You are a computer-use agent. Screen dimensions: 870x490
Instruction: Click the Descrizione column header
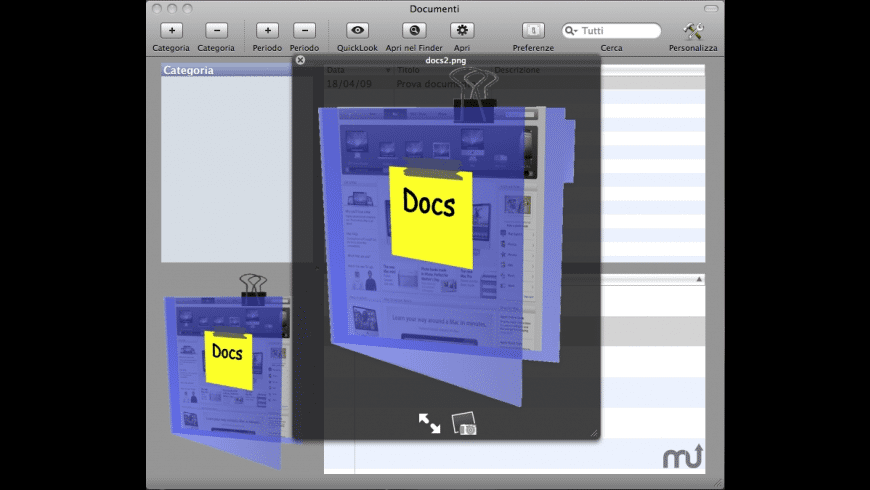click(517, 70)
